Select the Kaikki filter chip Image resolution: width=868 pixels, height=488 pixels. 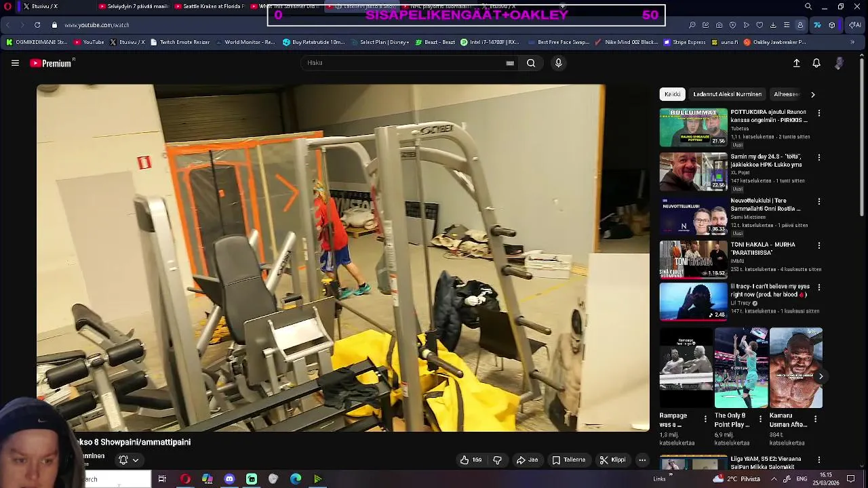672,94
